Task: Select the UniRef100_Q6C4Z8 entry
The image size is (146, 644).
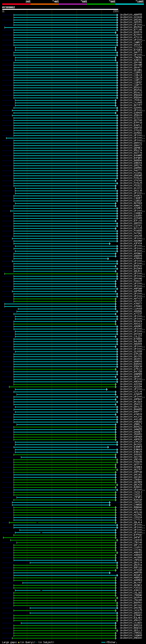Action: [131, 485]
